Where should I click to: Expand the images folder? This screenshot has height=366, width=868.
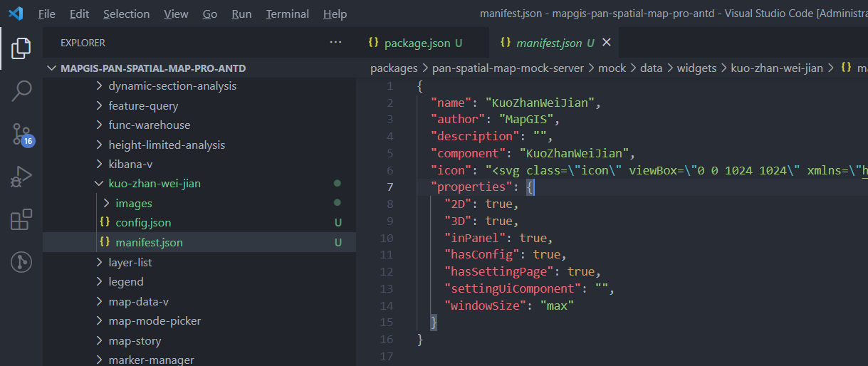(133, 204)
